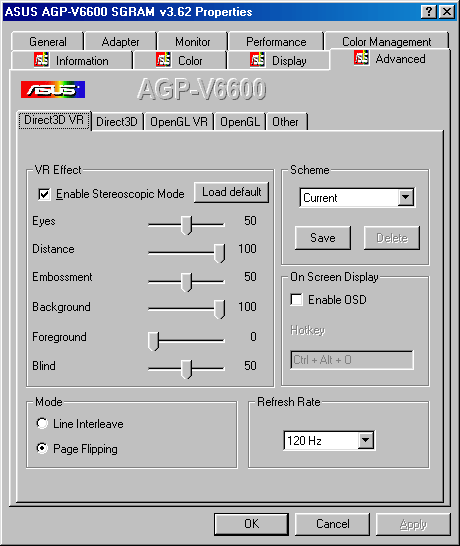Click the Load default button
The image size is (460, 546).
(x=232, y=192)
